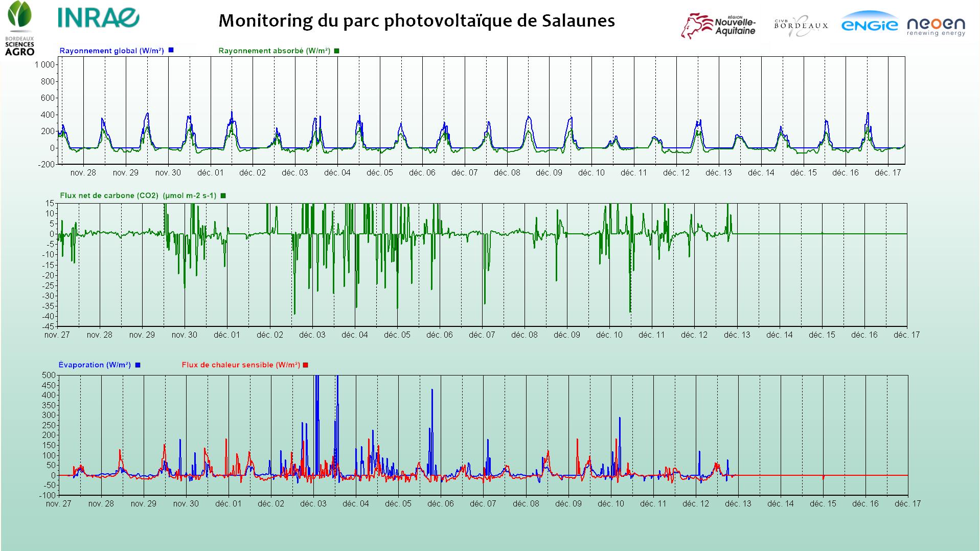Click the green Rayonnement absorbé legend square
Viewport: 980px width, 551px height.
pos(336,51)
